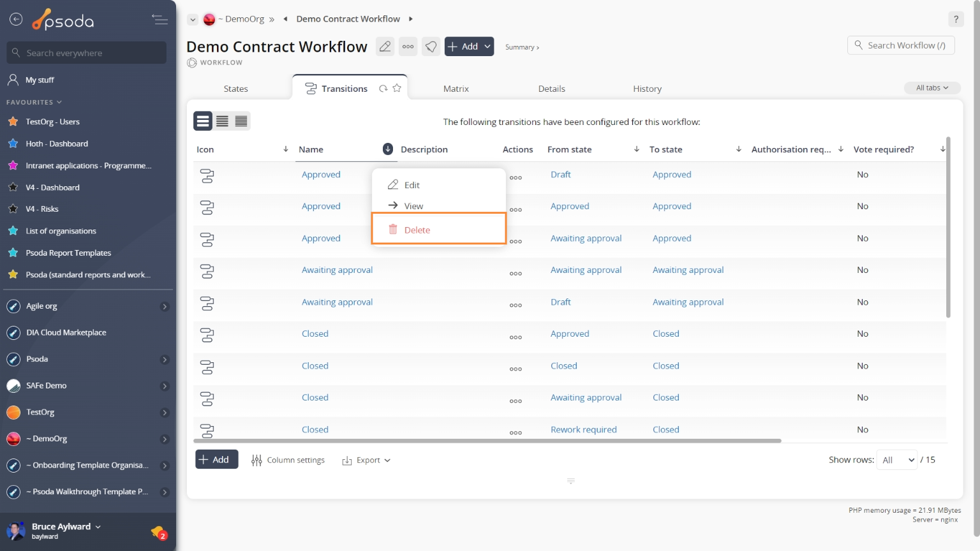Collapse the Favourites section
Image resolution: width=980 pixels, height=551 pixels.
34,102
